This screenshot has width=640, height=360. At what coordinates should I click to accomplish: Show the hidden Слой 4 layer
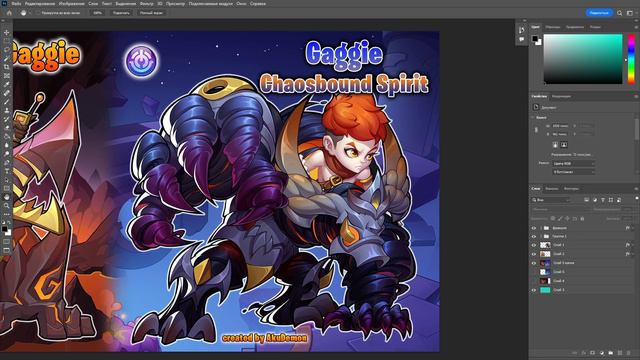[x=534, y=281]
